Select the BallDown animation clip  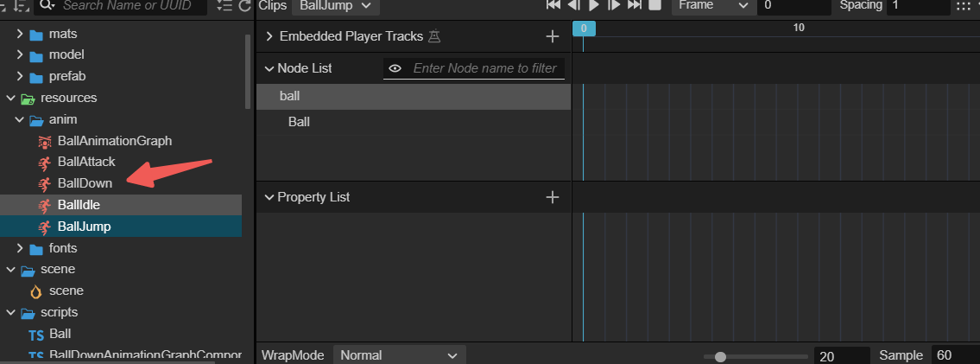(x=85, y=183)
